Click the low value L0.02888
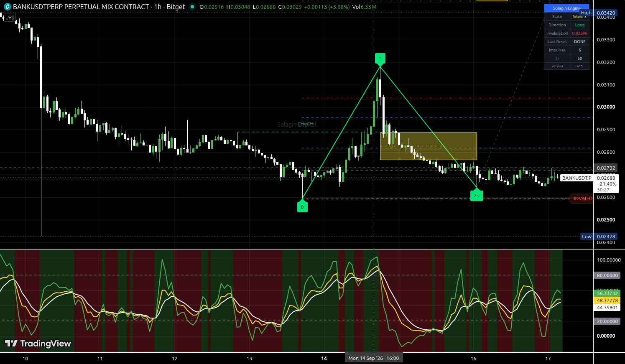The width and height of the screenshot is (625, 364). point(265,7)
